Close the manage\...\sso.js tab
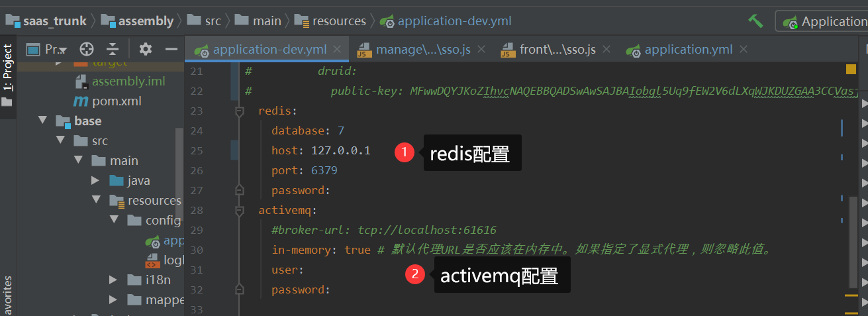Screen dimensions: 868x316 tap(481, 50)
